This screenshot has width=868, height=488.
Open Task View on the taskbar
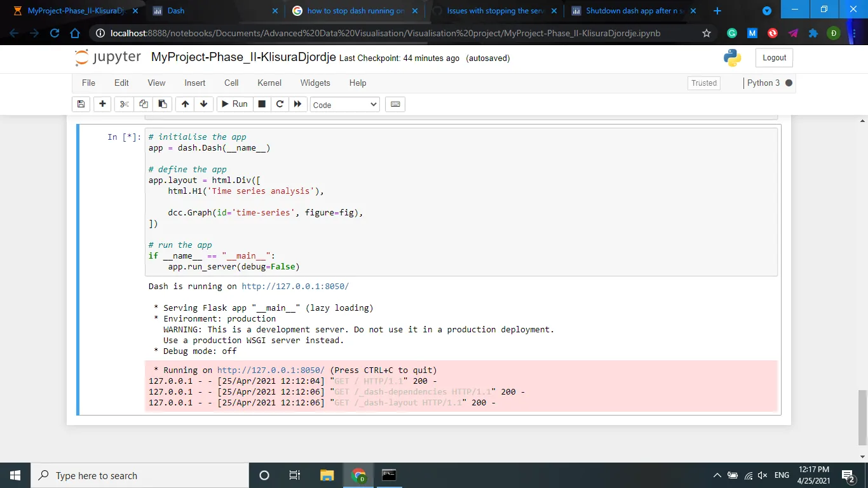click(295, 475)
